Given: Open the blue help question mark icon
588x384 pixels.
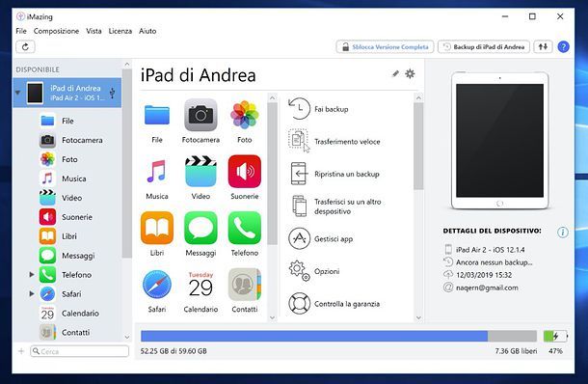Looking at the screenshot, I should click(563, 47).
